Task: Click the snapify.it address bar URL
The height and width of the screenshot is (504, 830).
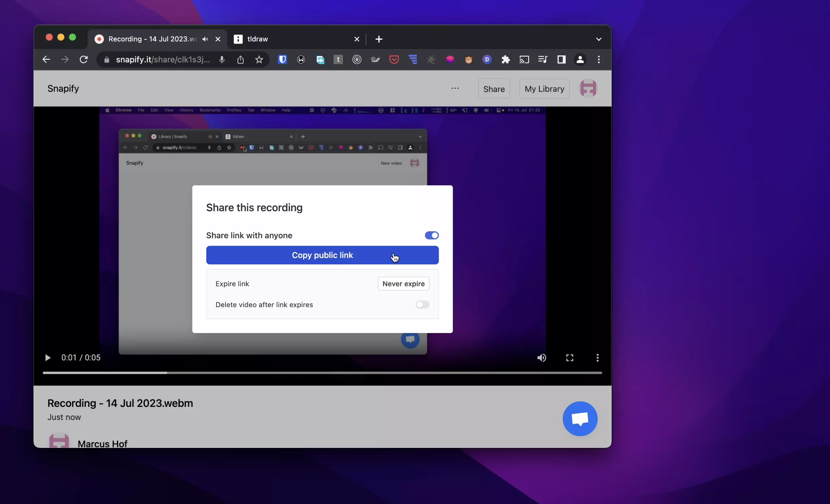Action: tap(163, 60)
